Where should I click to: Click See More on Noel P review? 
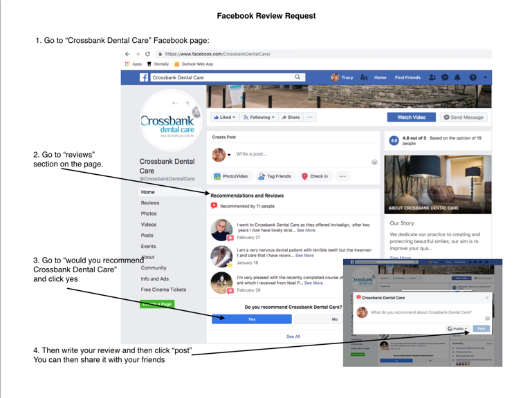(x=313, y=283)
